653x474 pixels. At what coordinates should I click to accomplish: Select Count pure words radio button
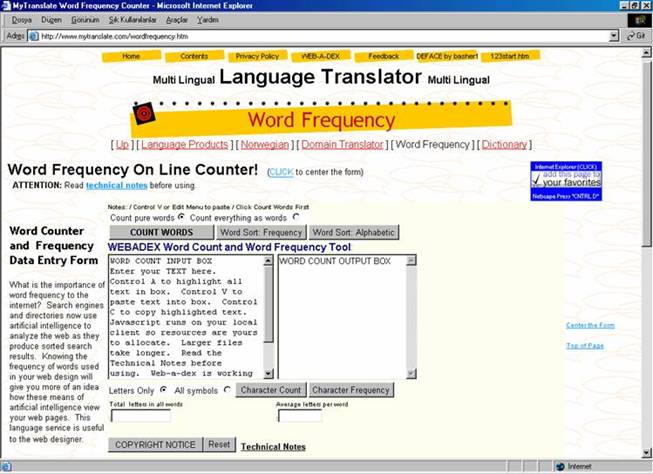pyautogui.click(x=181, y=217)
